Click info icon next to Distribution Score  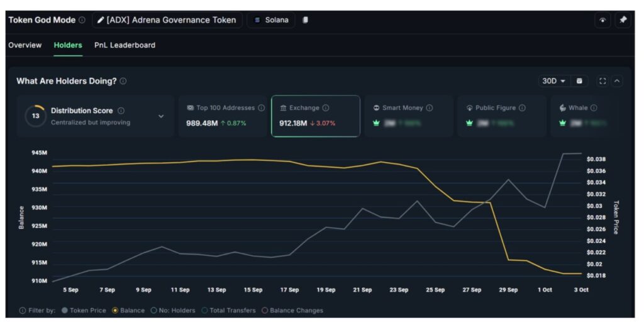[121, 111]
